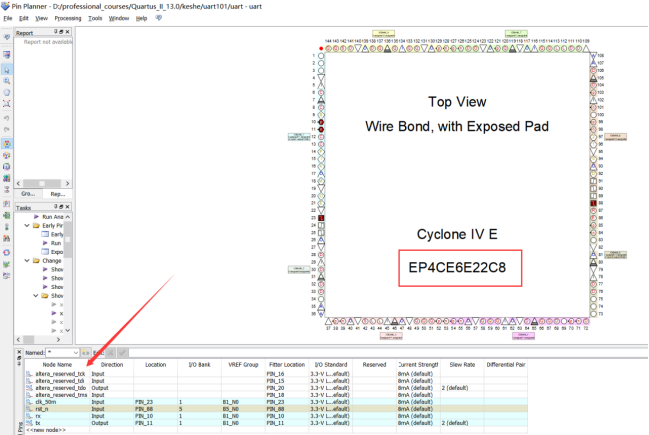Choose the hand pan tool
649x435 pixels.
tap(7, 92)
